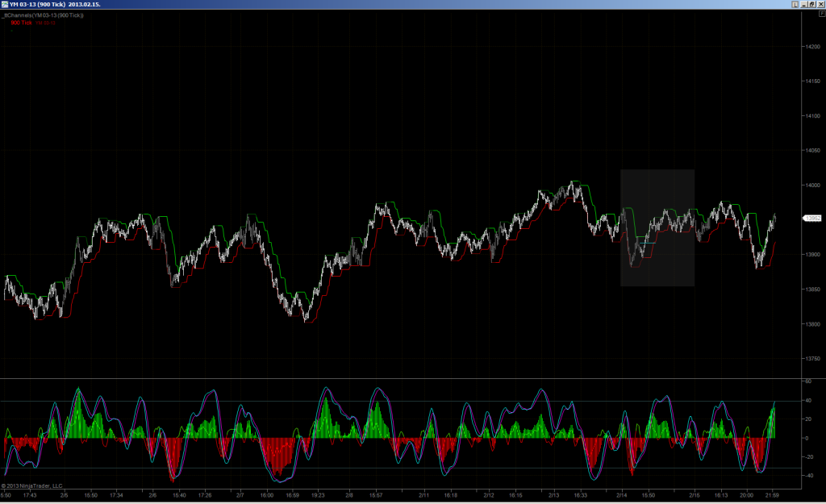Select the _ttChannels indicator label
This screenshot has height=504, width=826.
click(x=43, y=15)
